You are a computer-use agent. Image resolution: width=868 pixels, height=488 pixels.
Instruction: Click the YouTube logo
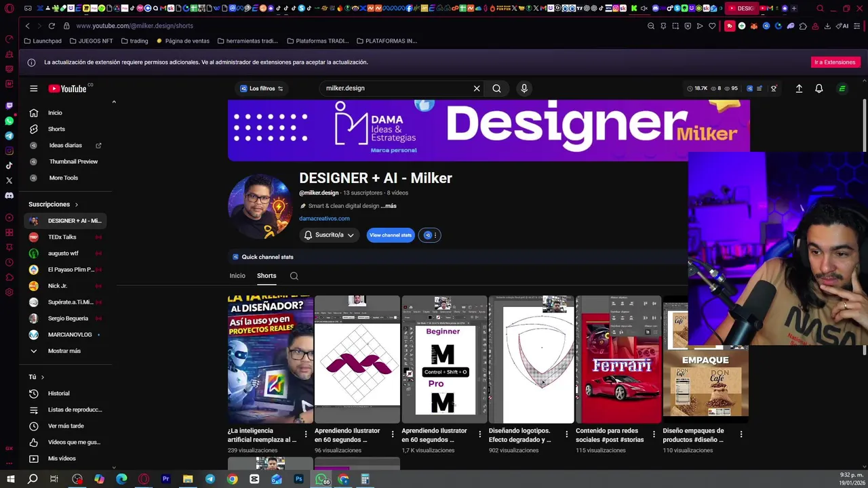67,88
